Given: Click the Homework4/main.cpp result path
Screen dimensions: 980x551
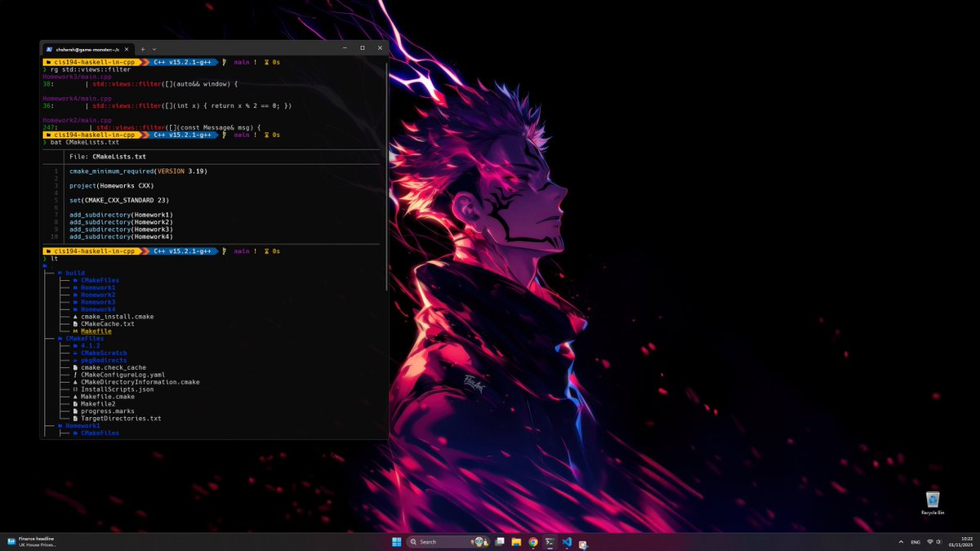Looking at the screenshot, I should (77, 99).
